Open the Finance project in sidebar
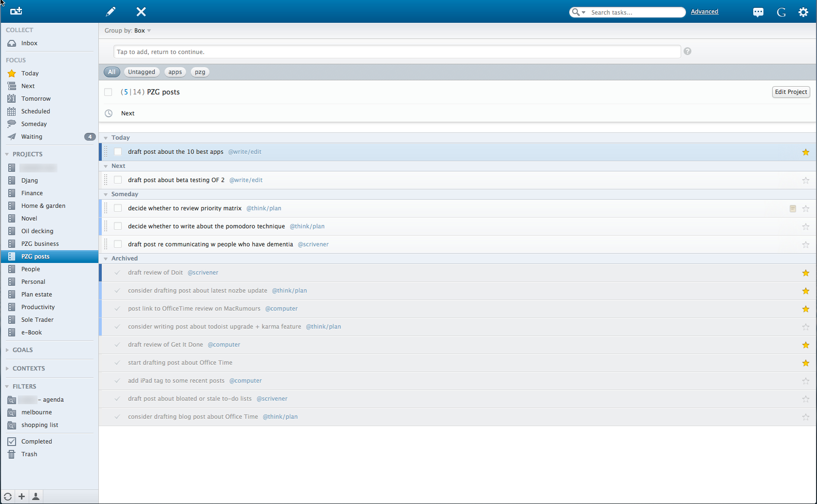The height and width of the screenshot is (504, 817). pos(32,193)
